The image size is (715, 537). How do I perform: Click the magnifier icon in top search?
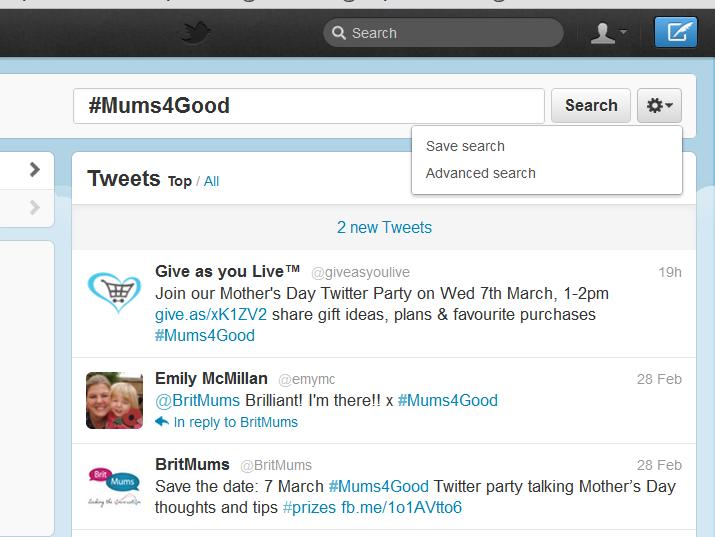click(x=340, y=33)
